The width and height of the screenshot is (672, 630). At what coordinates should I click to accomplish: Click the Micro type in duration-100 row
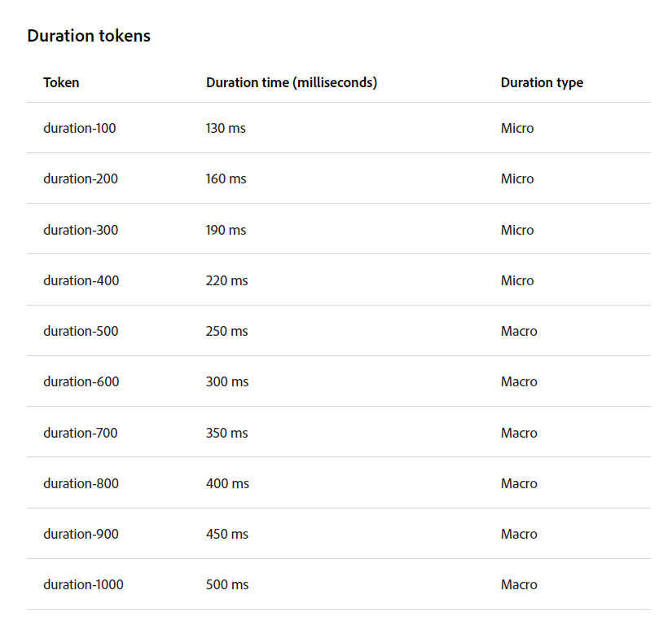(x=517, y=128)
